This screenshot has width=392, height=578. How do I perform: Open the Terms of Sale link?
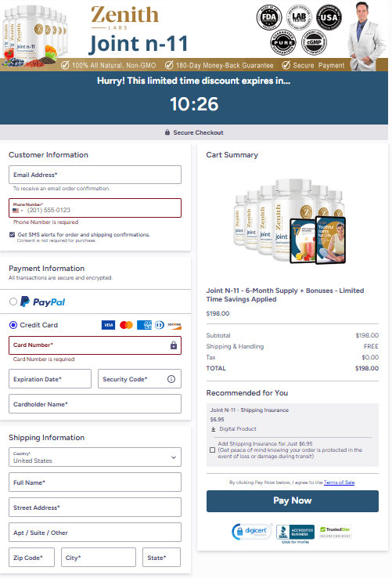(x=339, y=482)
